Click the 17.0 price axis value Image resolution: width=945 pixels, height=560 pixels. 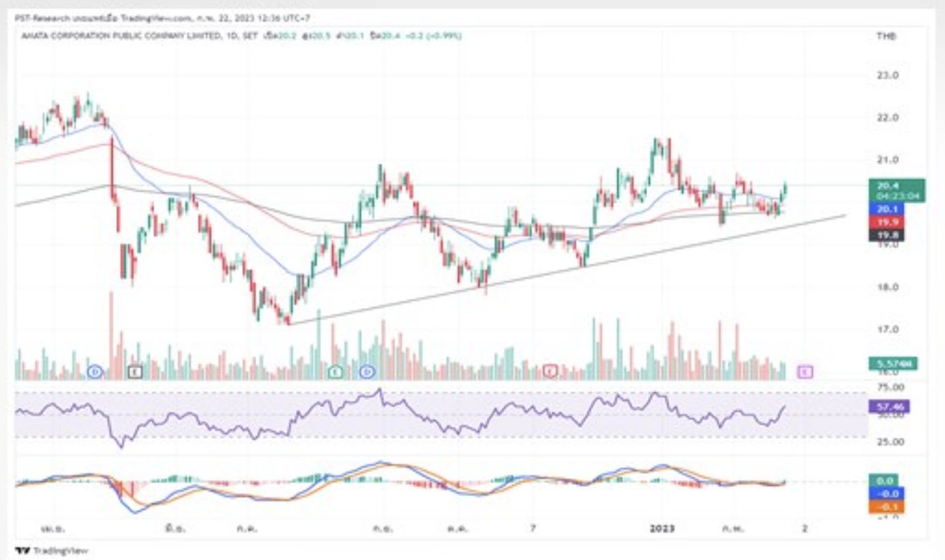point(887,330)
